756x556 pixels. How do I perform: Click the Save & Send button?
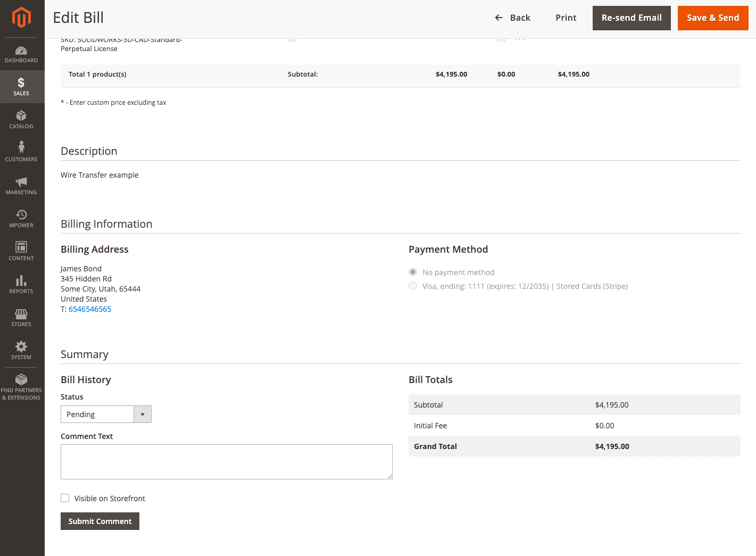point(713,18)
